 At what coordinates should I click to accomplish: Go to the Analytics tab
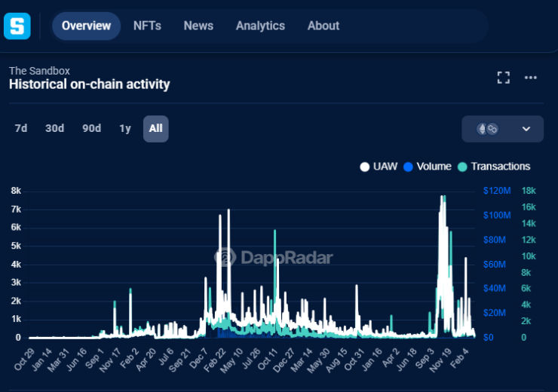260,26
